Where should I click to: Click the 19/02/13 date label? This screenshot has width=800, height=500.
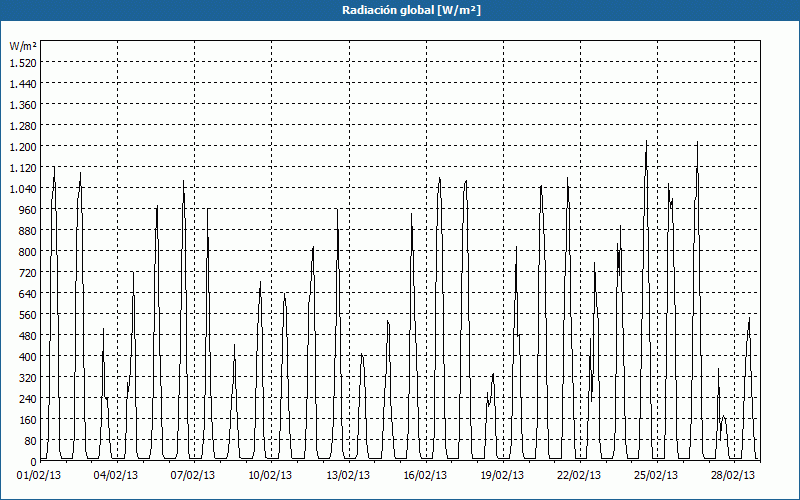(x=502, y=475)
